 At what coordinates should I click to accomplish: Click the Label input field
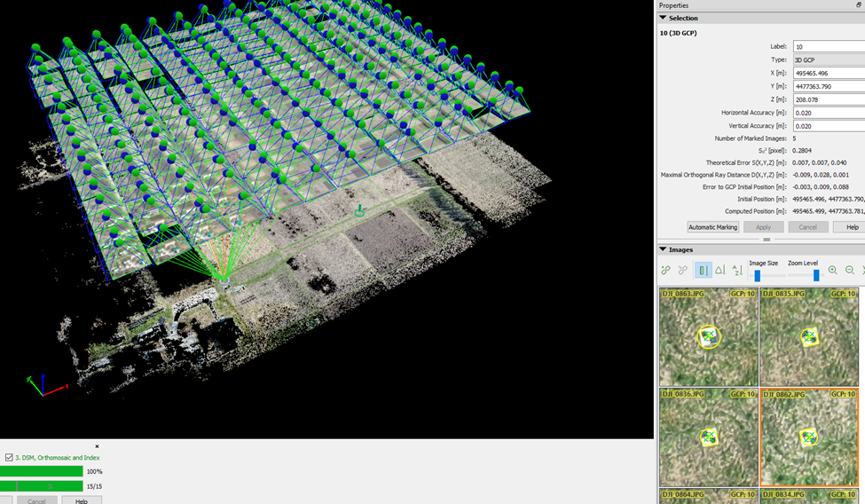pyautogui.click(x=830, y=46)
